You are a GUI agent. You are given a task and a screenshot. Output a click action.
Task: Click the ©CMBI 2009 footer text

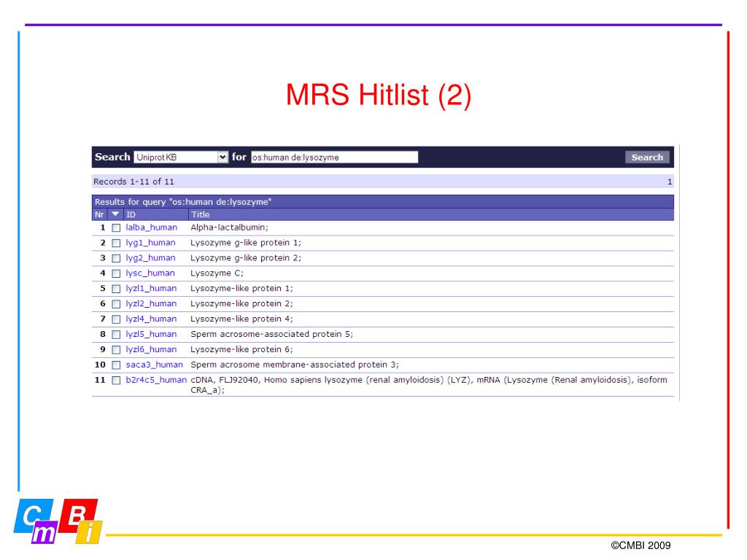pos(640,545)
